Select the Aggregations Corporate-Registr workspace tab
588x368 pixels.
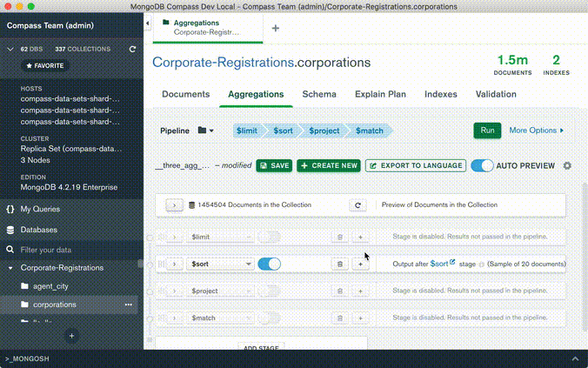point(208,28)
